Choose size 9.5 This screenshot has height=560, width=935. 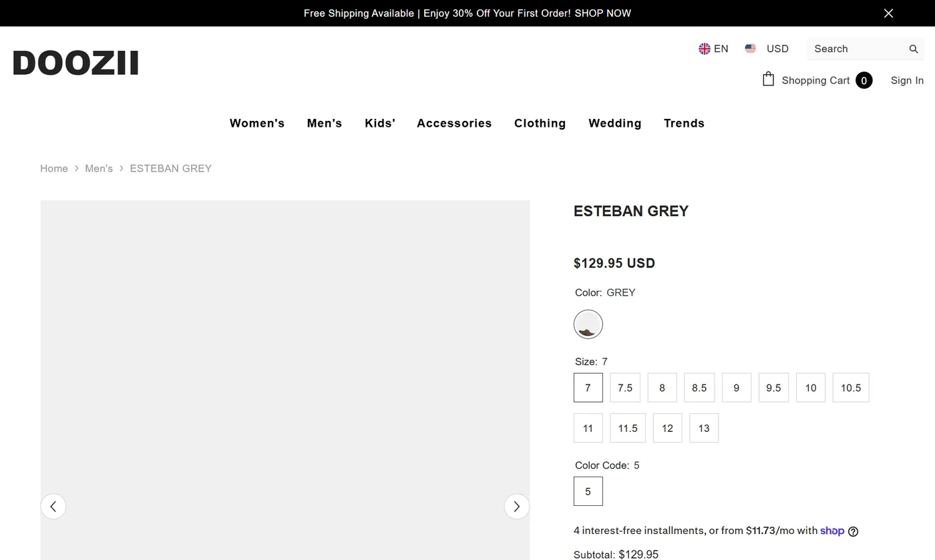773,388
